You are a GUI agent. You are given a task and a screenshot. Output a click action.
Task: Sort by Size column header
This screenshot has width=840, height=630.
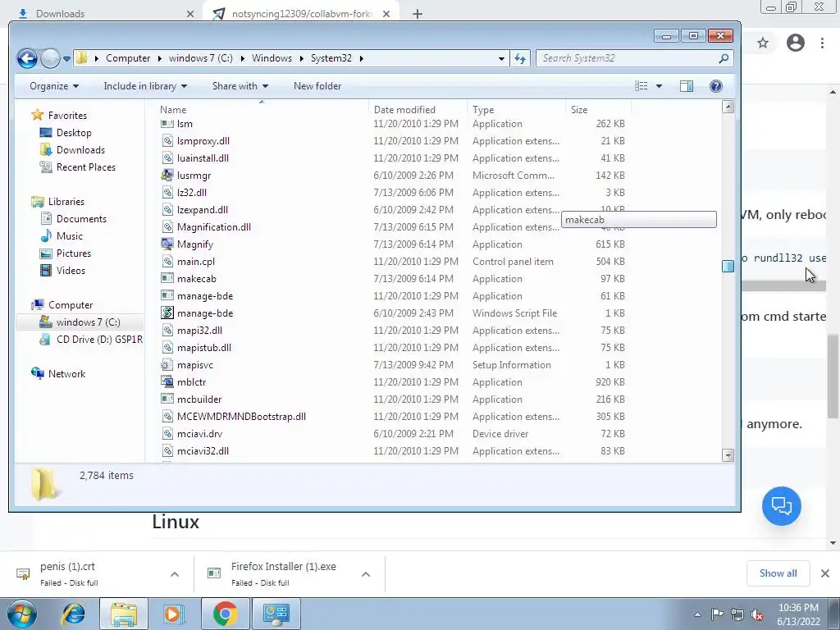point(579,110)
